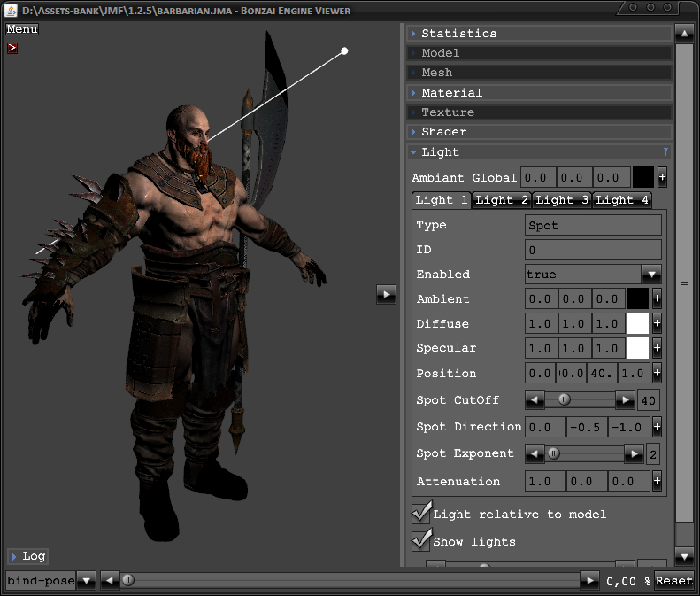
Task: Click the light ID input field
Action: (593, 250)
